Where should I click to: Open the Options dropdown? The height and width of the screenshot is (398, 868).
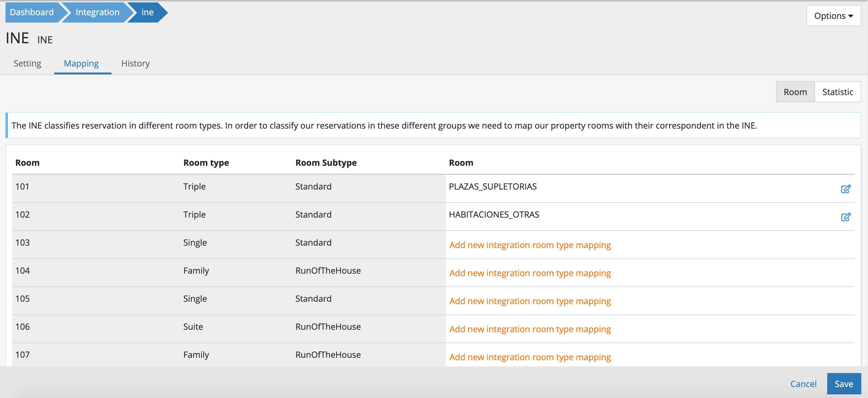click(833, 16)
